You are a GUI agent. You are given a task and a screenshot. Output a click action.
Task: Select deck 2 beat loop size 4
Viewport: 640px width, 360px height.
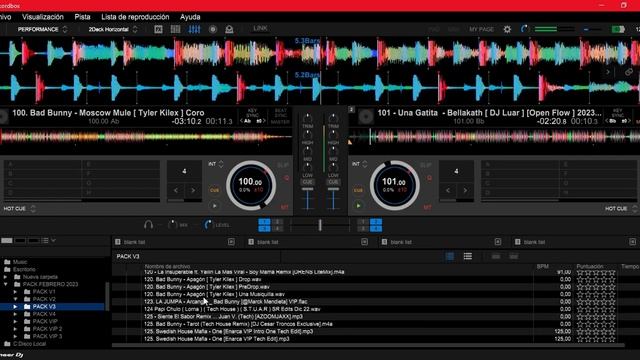click(x=456, y=171)
